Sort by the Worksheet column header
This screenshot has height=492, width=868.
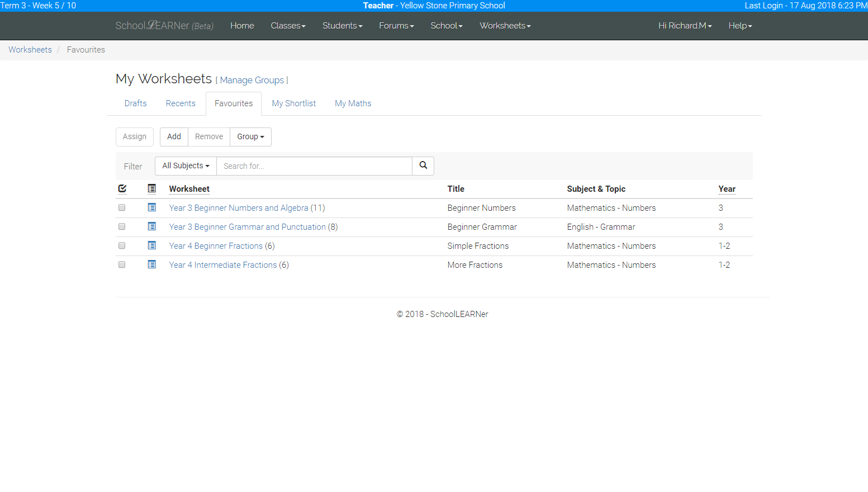tap(189, 189)
